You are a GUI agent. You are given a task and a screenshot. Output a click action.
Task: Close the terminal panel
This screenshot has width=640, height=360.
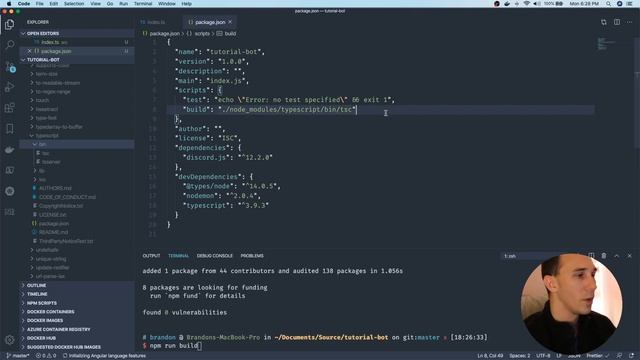coord(629,256)
